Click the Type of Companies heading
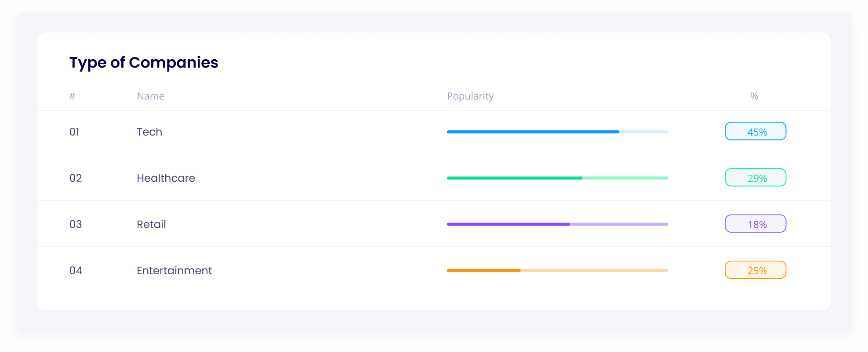The width and height of the screenshot is (868, 352). 144,62
